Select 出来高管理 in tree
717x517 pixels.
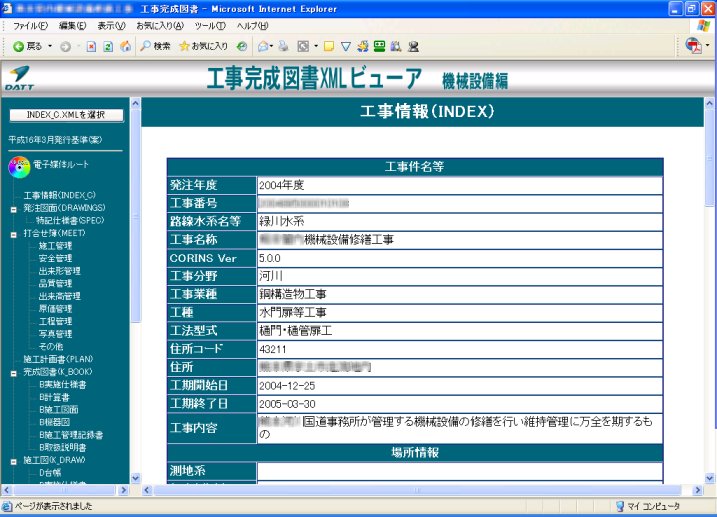(59, 296)
